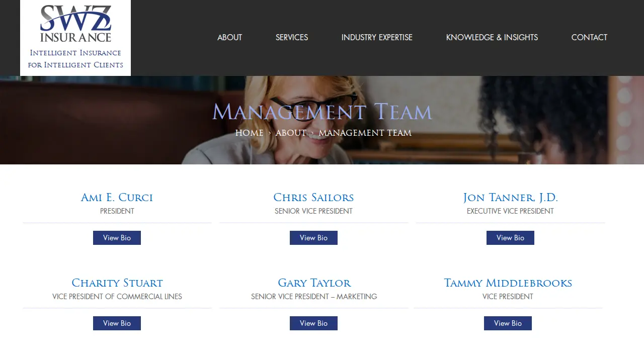Screen dimensions: 644x362
Task: View Bio for Tammy Middlebrooks
Action: coord(508,323)
